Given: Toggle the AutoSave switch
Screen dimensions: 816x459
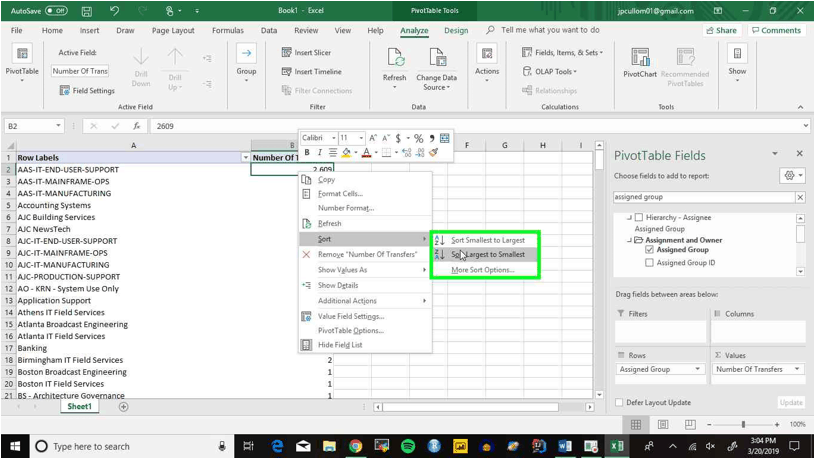Looking at the screenshot, I should pos(56,10).
